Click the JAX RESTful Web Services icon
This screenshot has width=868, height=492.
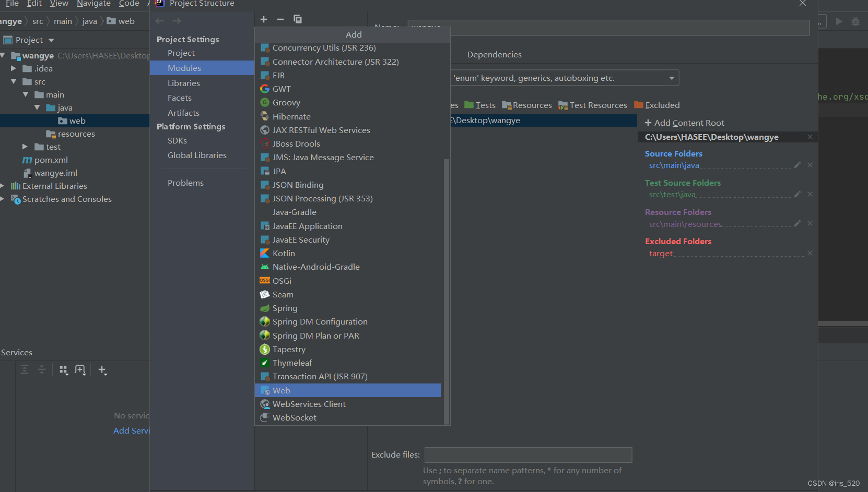(265, 130)
